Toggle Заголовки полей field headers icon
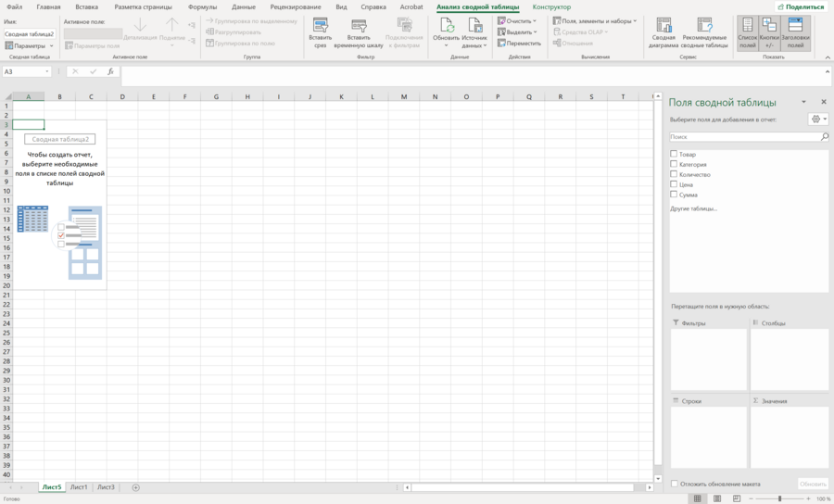The image size is (834, 504). 795,33
